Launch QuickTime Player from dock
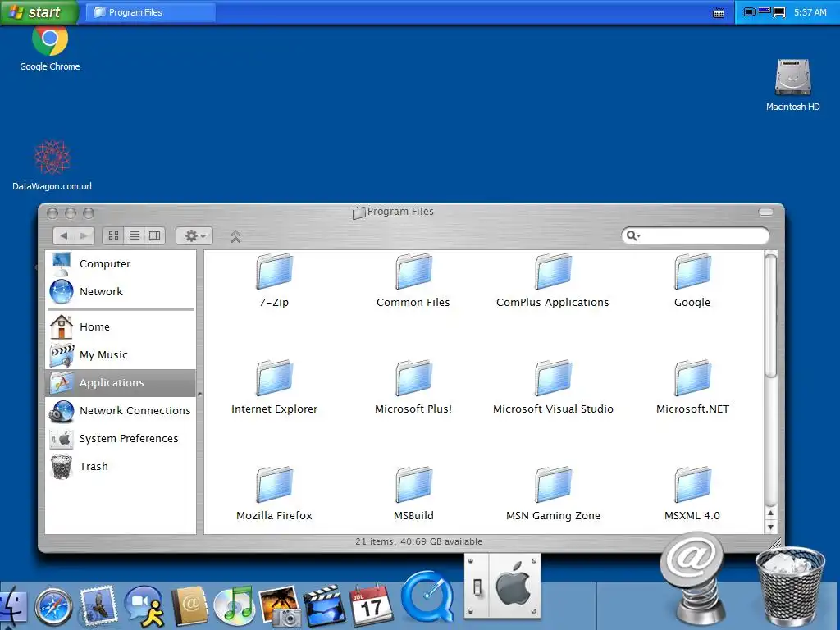The width and height of the screenshot is (840, 630). click(427, 598)
